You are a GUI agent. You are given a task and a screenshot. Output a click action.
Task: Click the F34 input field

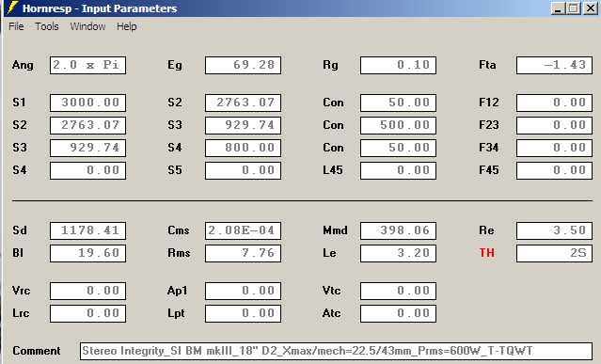click(x=554, y=148)
